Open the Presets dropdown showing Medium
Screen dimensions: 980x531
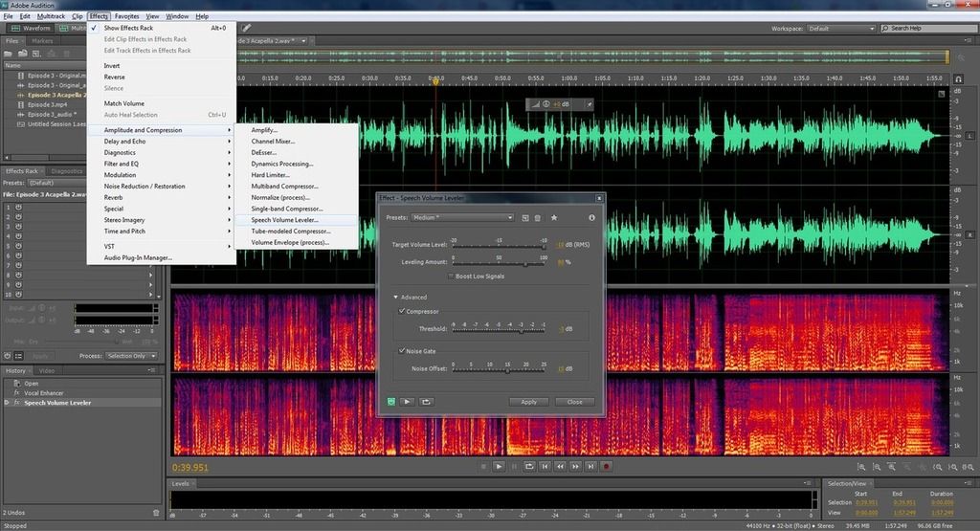click(462, 217)
